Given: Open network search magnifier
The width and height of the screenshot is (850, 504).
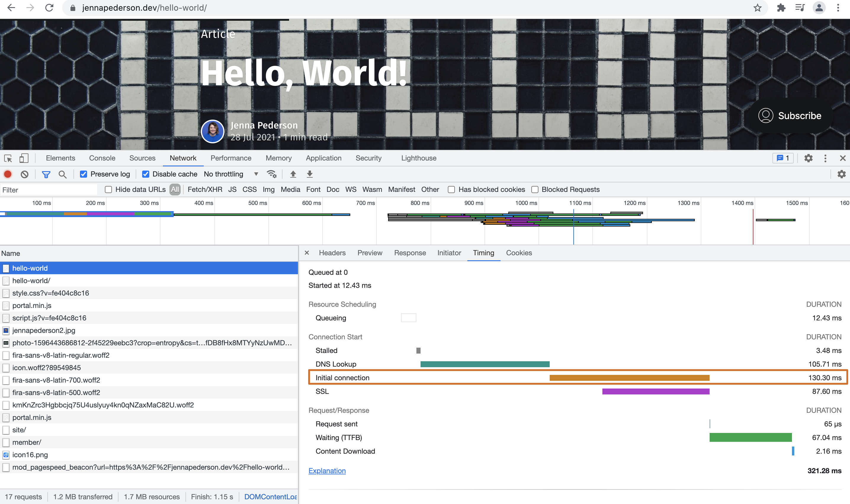Looking at the screenshot, I should pos(62,174).
